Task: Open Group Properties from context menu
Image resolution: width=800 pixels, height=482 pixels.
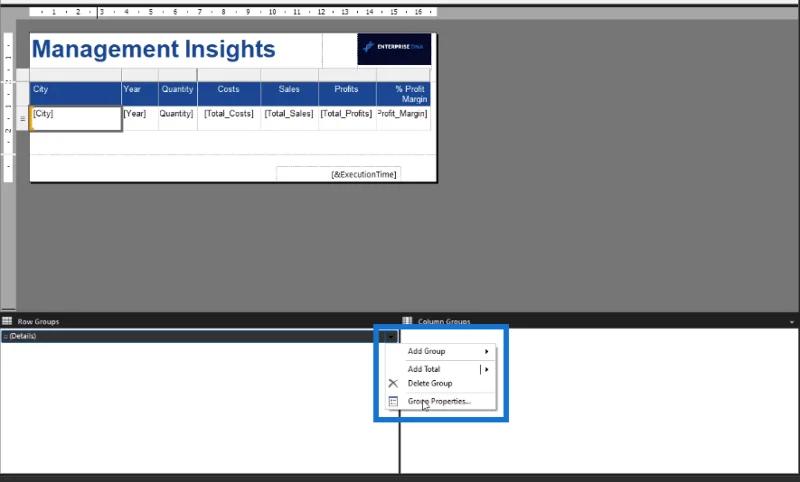Action: (440, 401)
